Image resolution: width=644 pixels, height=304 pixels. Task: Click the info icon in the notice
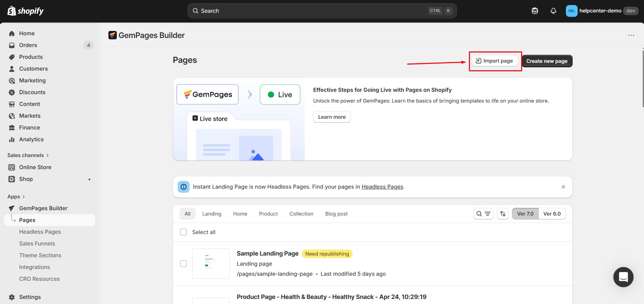(x=183, y=187)
